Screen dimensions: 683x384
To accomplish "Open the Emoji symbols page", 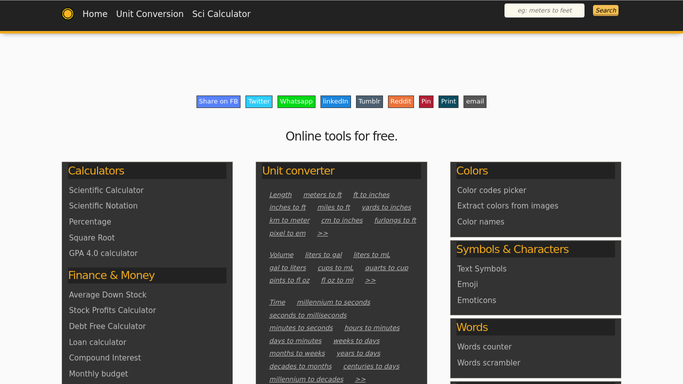I will coord(467,284).
